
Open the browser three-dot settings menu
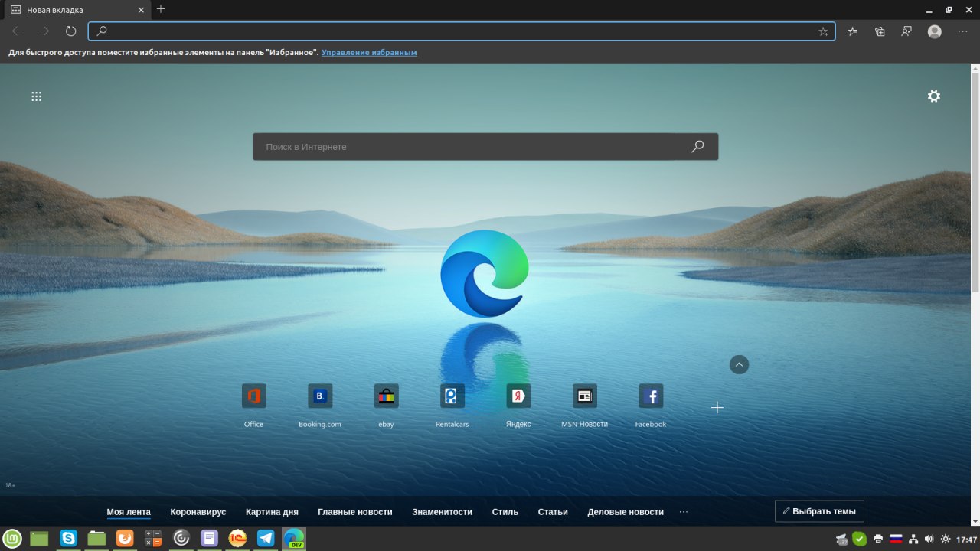(x=962, y=31)
